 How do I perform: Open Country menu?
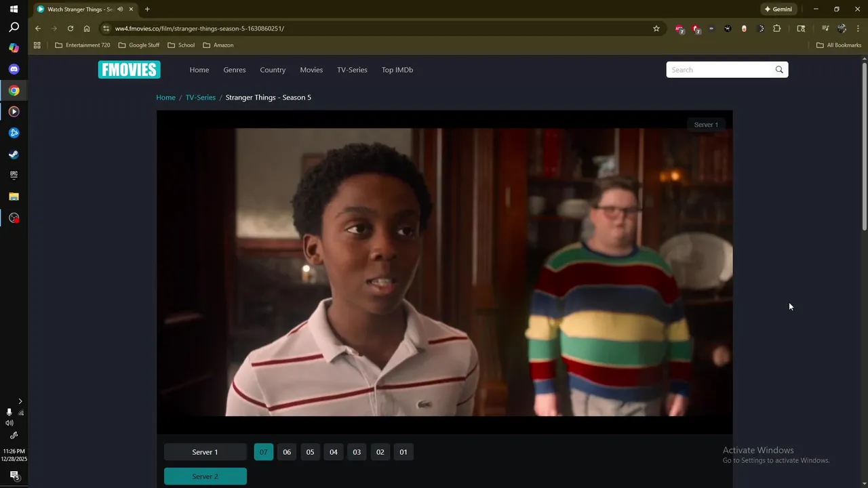273,70
